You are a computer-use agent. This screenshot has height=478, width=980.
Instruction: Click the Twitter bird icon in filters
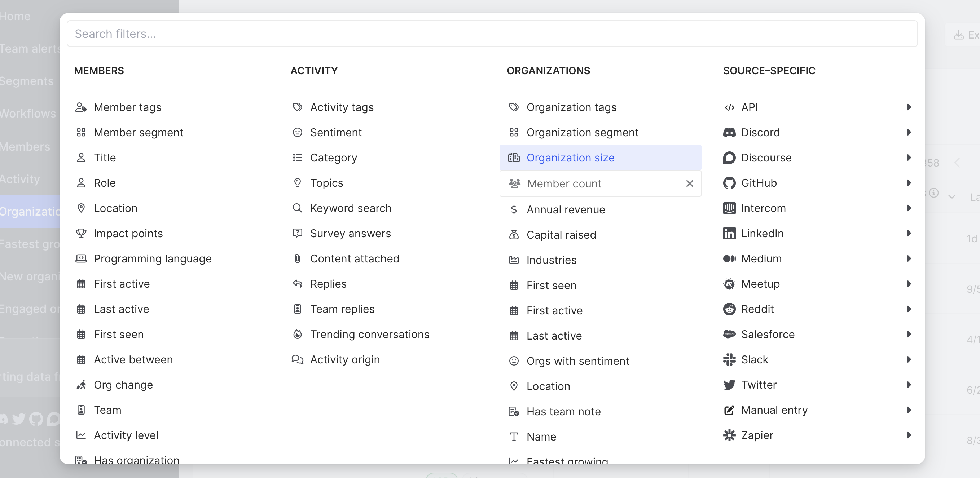click(729, 385)
